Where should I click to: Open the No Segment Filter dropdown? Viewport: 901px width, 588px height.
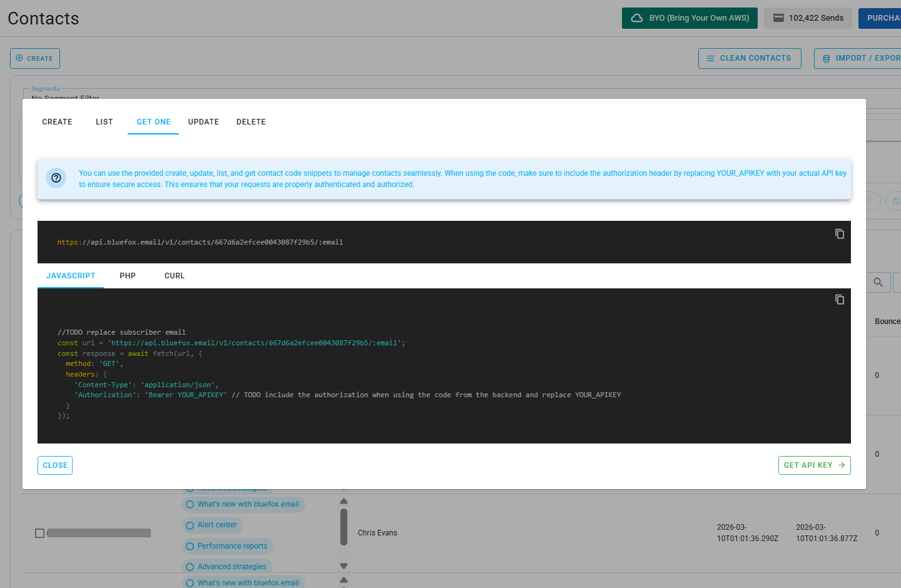click(x=65, y=99)
